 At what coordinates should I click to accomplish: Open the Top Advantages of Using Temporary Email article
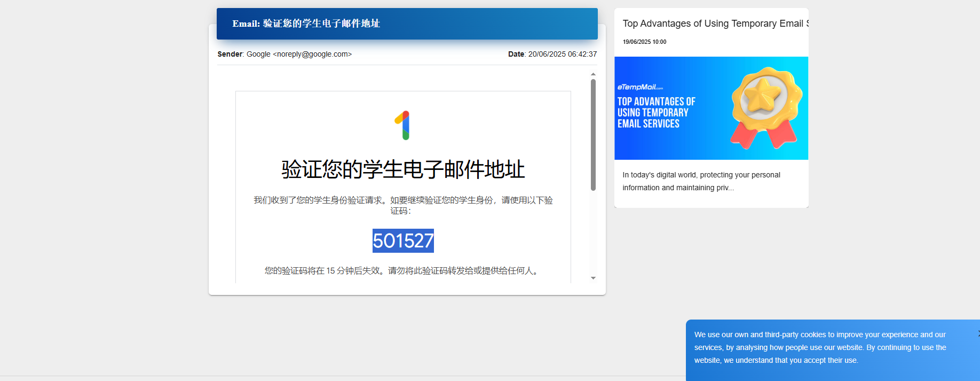point(715,24)
